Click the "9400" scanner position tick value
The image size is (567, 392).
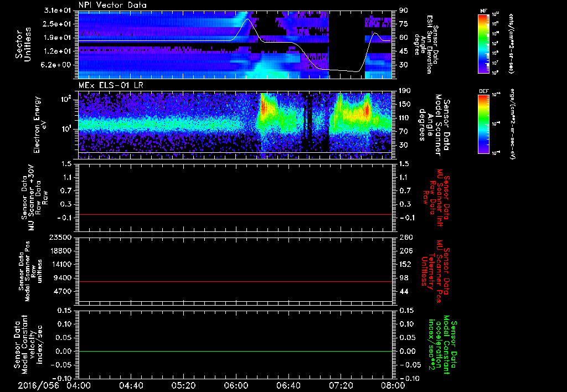pyautogui.click(x=63, y=278)
